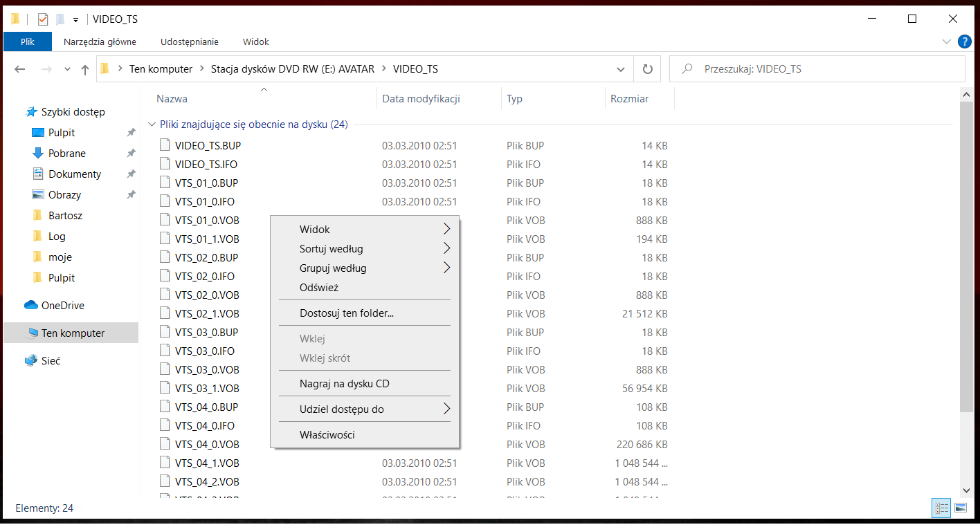This screenshot has height=527, width=980.
Task: Click the 56 954 KB size cell
Action: point(644,388)
